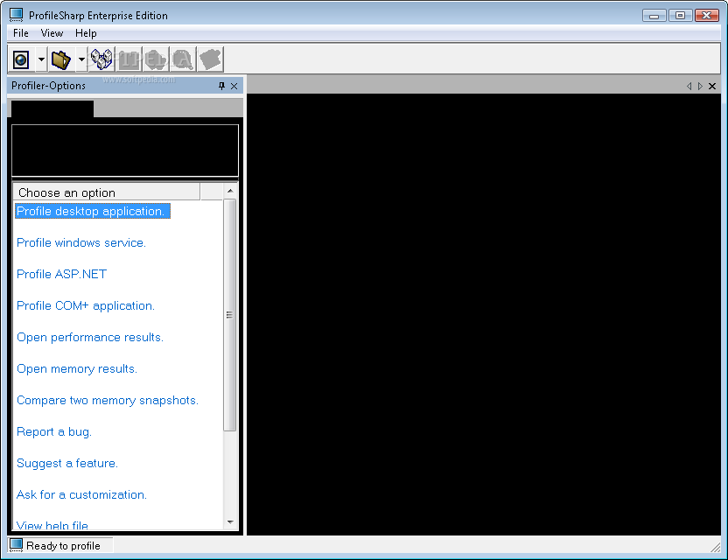This screenshot has width=728, height=560.
Task: Click the open folder toolbar icon
Action: coord(61,59)
